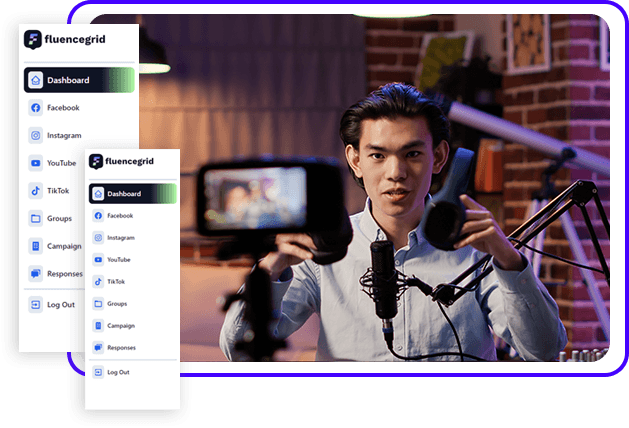Click Facebook icon in front panel
The width and height of the screenshot is (629, 428).
click(x=98, y=216)
